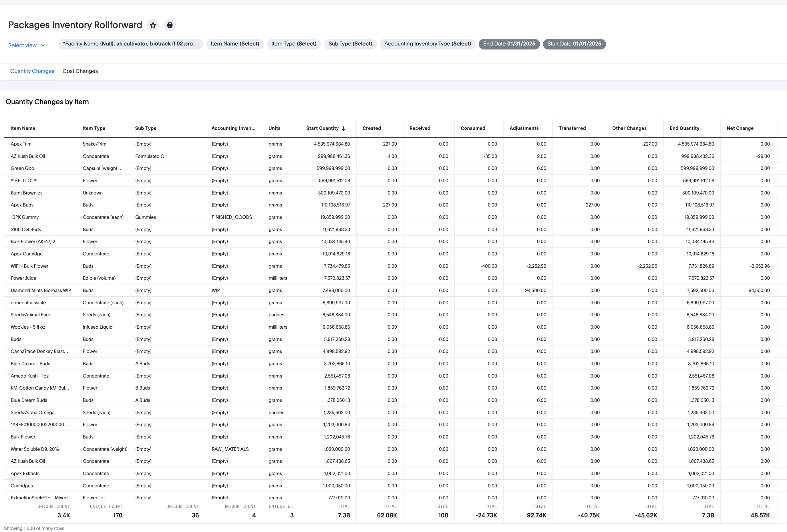The height and width of the screenshot is (532, 787).
Task: Sort by the Item Type column header
Action: pyautogui.click(x=102, y=128)
